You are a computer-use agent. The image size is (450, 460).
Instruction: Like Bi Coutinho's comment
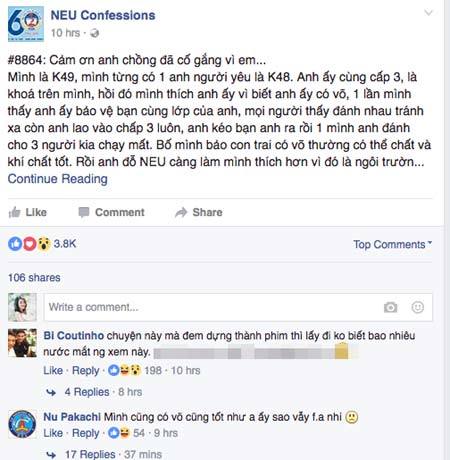(x=53, y=370)
